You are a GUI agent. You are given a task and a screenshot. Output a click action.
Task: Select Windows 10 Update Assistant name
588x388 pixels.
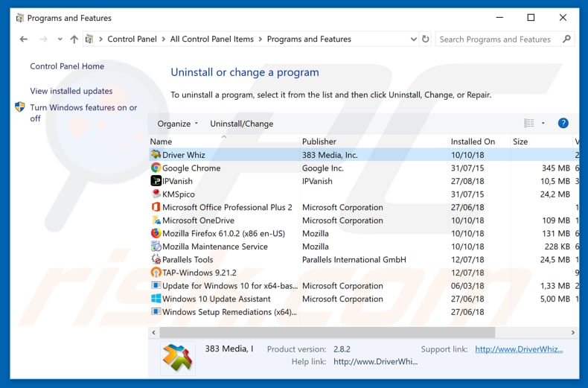tap(217, 299)
